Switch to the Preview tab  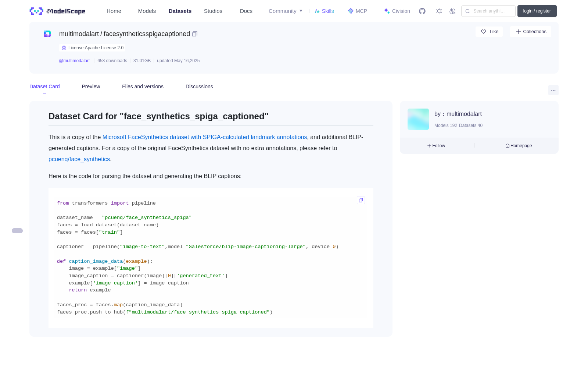click(x=91, y=86)
